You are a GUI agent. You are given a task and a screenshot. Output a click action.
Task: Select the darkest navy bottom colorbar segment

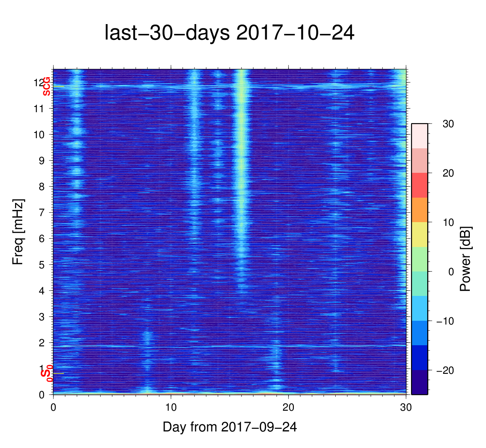pyautogui.click(x=419, y=382)
